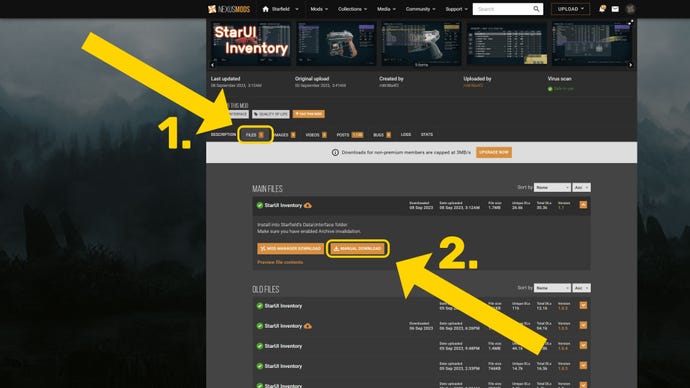The image size is (690, 388).
Task: Open the Uploaded by user link
Action: coord(473,85)
